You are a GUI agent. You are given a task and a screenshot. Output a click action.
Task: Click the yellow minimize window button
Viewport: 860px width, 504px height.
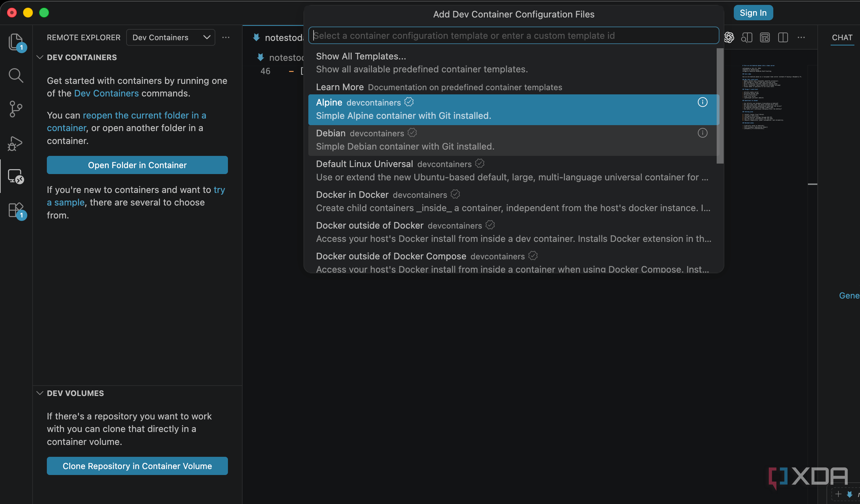[28, 13]
